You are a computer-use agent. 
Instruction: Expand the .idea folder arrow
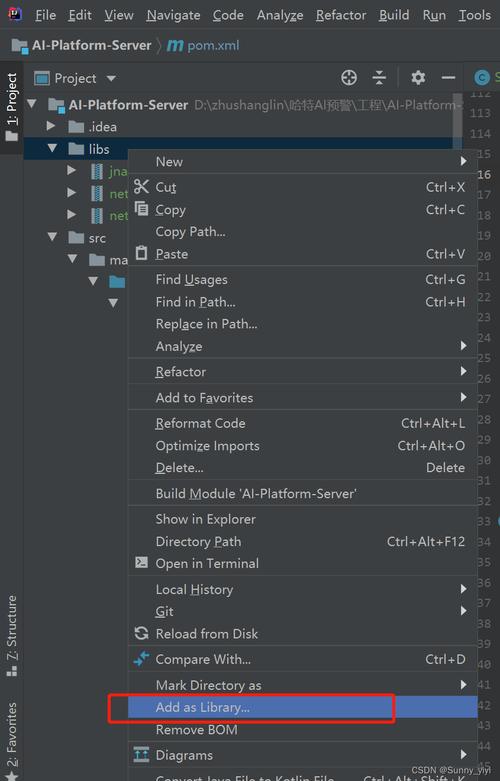[x=50, y=126]
